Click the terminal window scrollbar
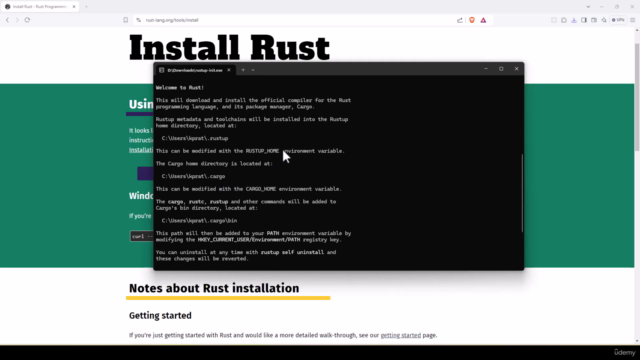640x360 pixels. (x=522, y=193)
